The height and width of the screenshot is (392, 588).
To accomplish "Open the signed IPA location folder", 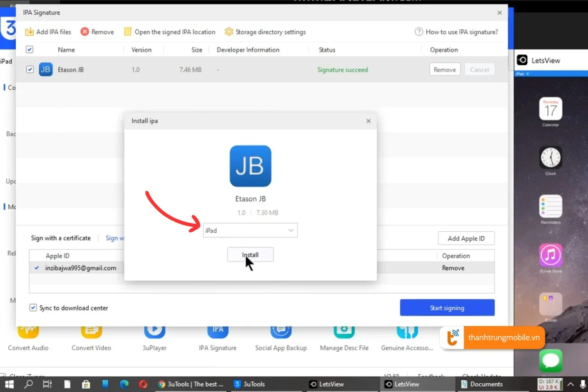I will [128, 32].
